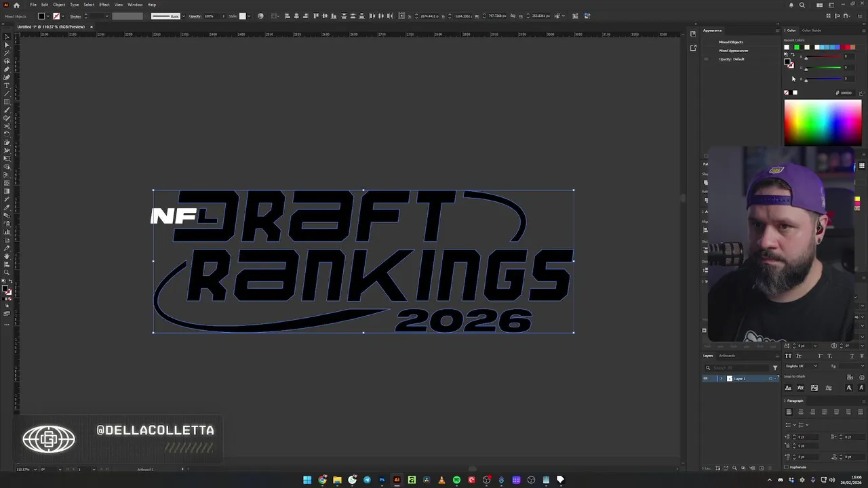This screenshot has height=488, width=868.
Task: Open the Effect menu
Action: 104,5
